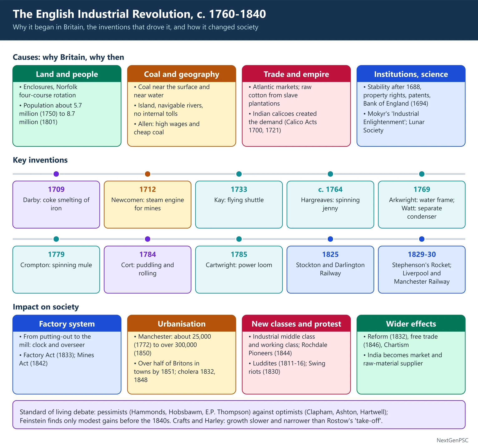This screenshot has height=448, width=478.
Task: Click 'Hargreaves: spinning jenny' text
Action: (x=330, y=204)
